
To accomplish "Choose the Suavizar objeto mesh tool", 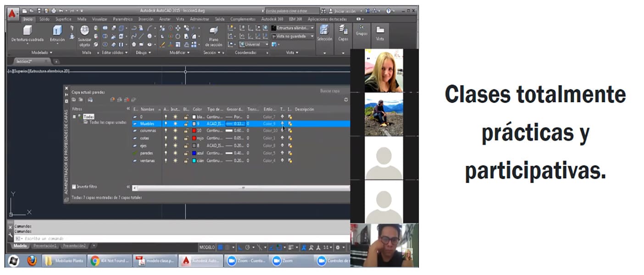I will pyautogui.click(x=85, y=36).
